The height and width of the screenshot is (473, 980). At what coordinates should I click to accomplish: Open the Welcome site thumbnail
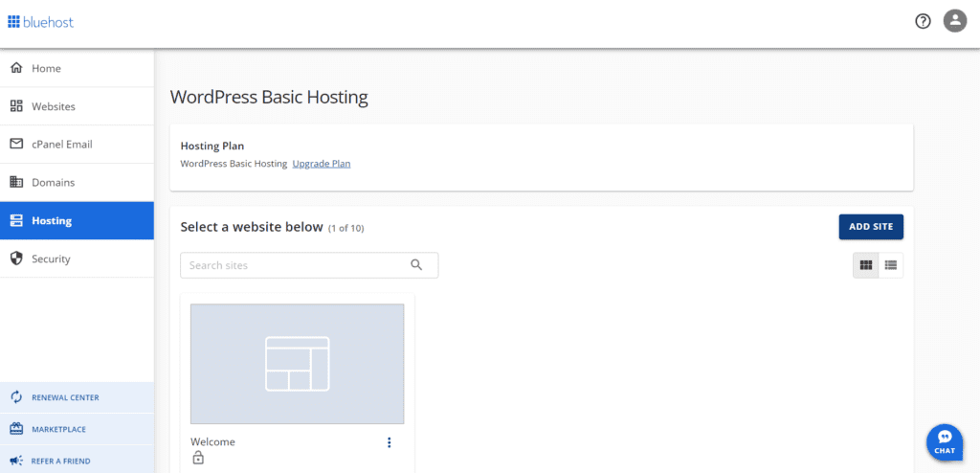click(297, 364)
